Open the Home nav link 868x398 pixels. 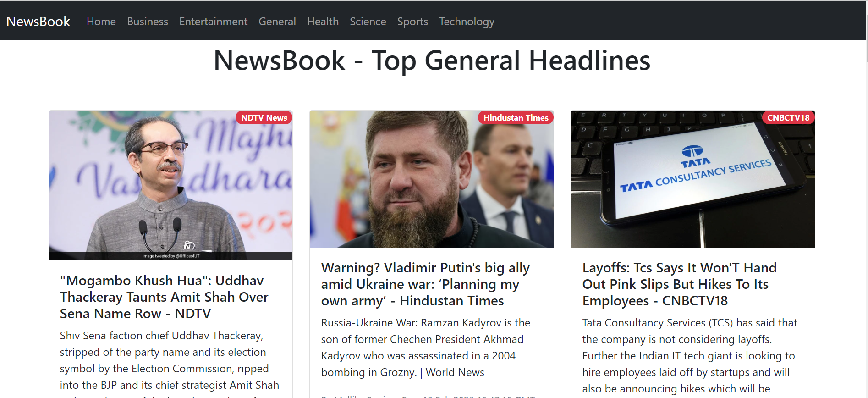tap(101, 22)
